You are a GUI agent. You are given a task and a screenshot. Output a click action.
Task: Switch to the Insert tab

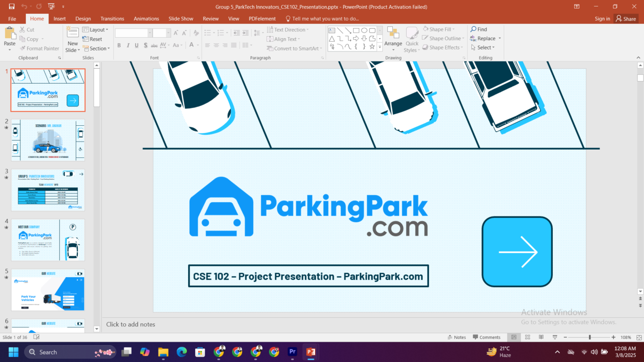59,19
